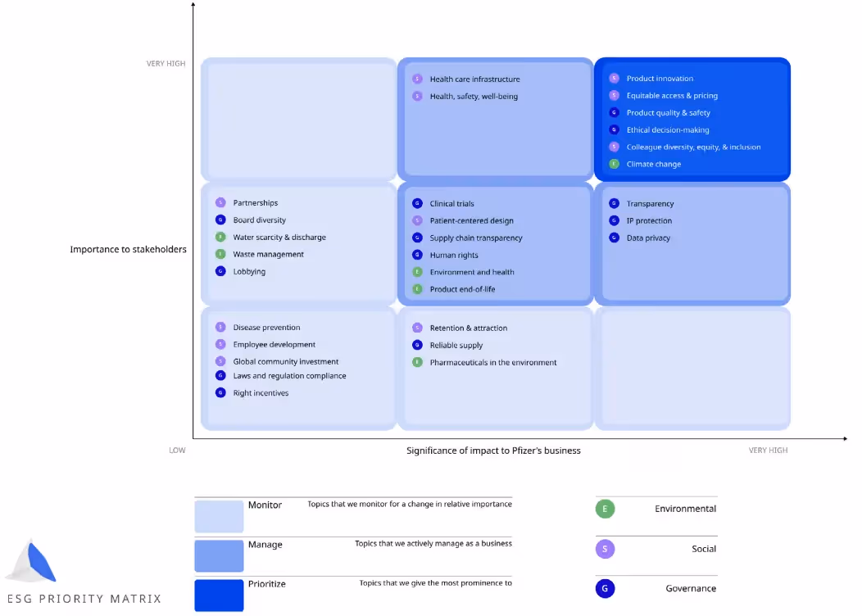The height and width of the screenshot is (616, 862).
Task: Click the Pharmaceuticals in the environment text
Action: point(493,362)
